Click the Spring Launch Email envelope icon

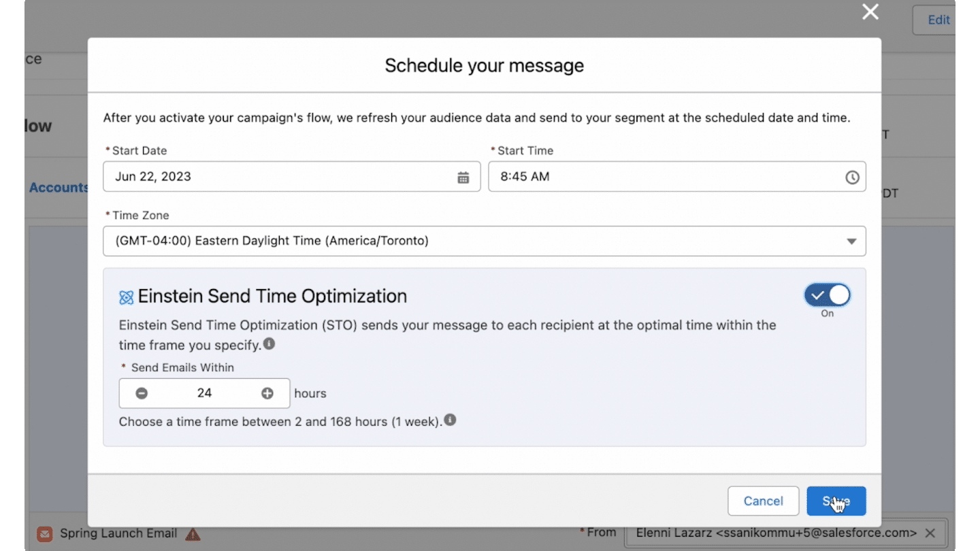pyautogui.click(x=45, y=534)
